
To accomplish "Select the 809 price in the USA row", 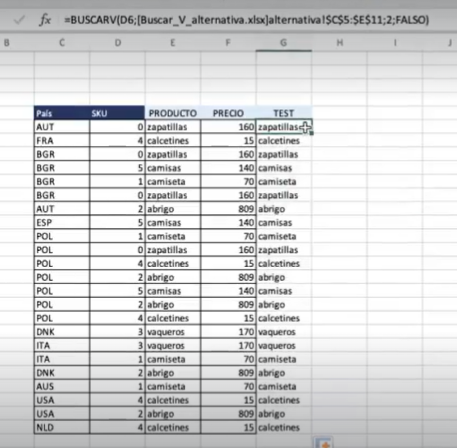I will tap(228, 414).
